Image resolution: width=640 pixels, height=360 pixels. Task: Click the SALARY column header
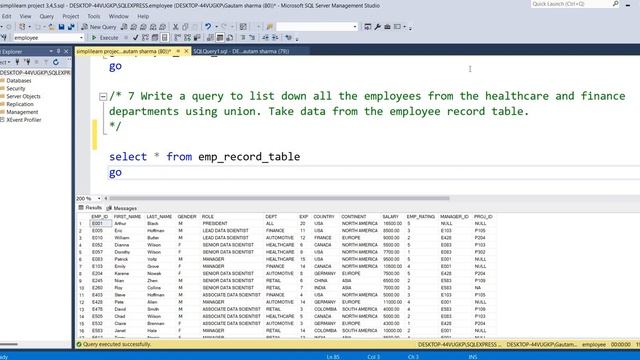[391, 217]
